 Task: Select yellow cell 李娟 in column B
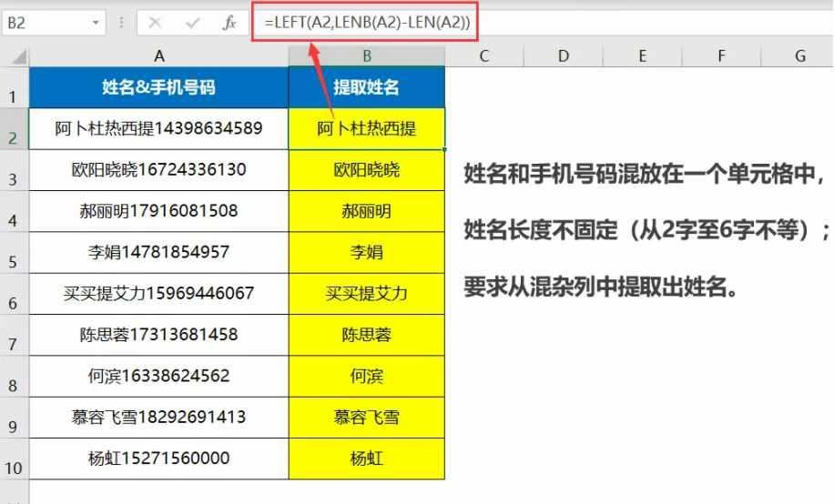pyautogui.click(x=367, y=253)
